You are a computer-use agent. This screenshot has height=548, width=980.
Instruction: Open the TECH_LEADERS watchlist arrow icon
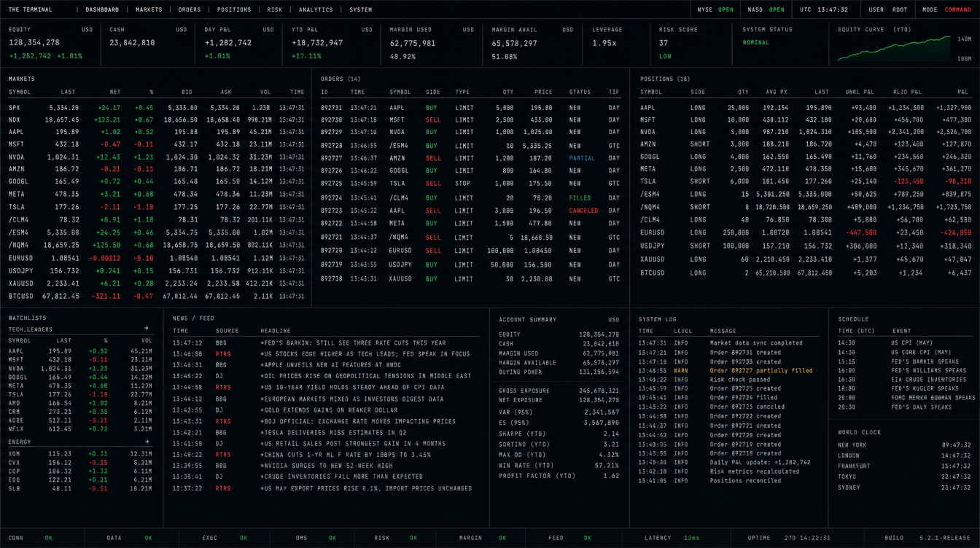pyautogui.click(x=147, y=329)
